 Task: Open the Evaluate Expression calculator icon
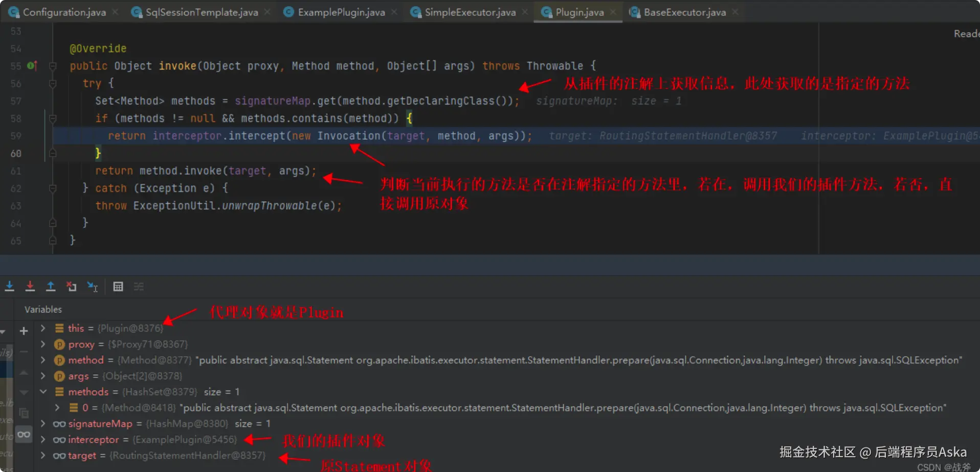118,287
